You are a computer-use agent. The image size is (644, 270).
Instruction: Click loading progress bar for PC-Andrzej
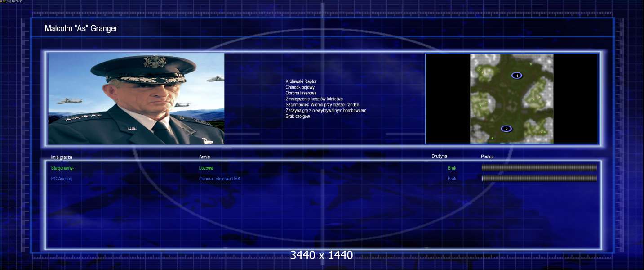tap(539, 179)
